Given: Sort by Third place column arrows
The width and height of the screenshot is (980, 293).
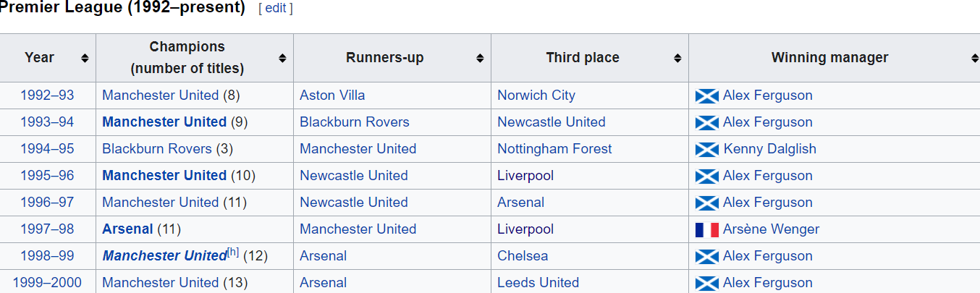Looking at the screenshot, I should [677, 58].
